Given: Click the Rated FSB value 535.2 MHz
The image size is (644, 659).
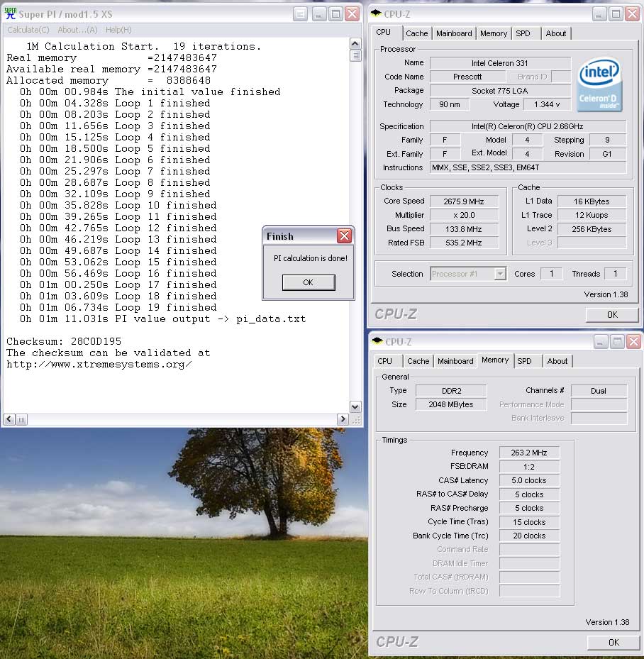Looking at the screenshot, I should click(464, 243).
